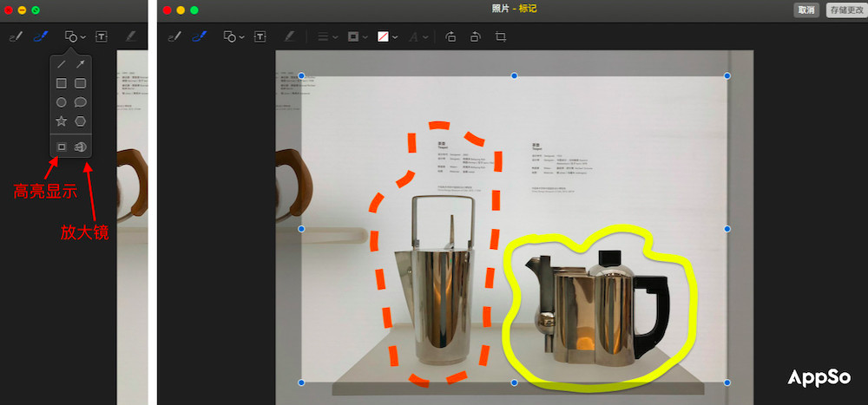Expand the border color dropdown
The image size is (868, 405).
point(357,37)
